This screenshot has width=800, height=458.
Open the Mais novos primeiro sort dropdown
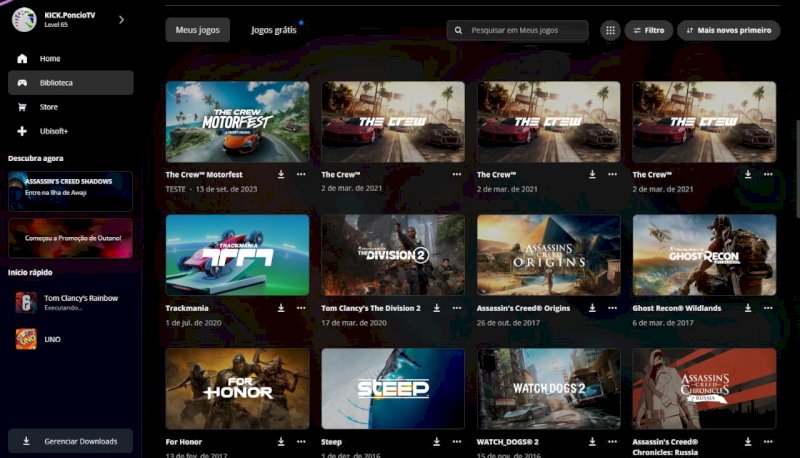(x=729, y=30)
